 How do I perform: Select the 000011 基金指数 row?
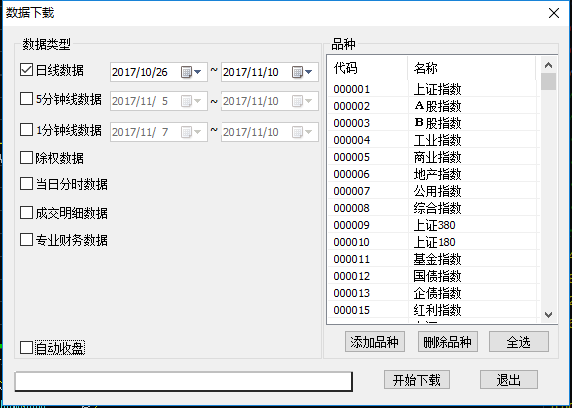click(x=433, y=259)
